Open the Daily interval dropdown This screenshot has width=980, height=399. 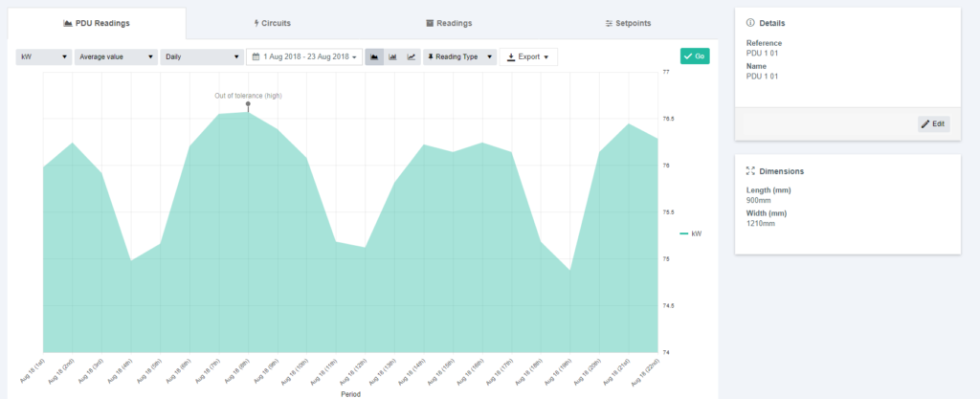[201, 57]
